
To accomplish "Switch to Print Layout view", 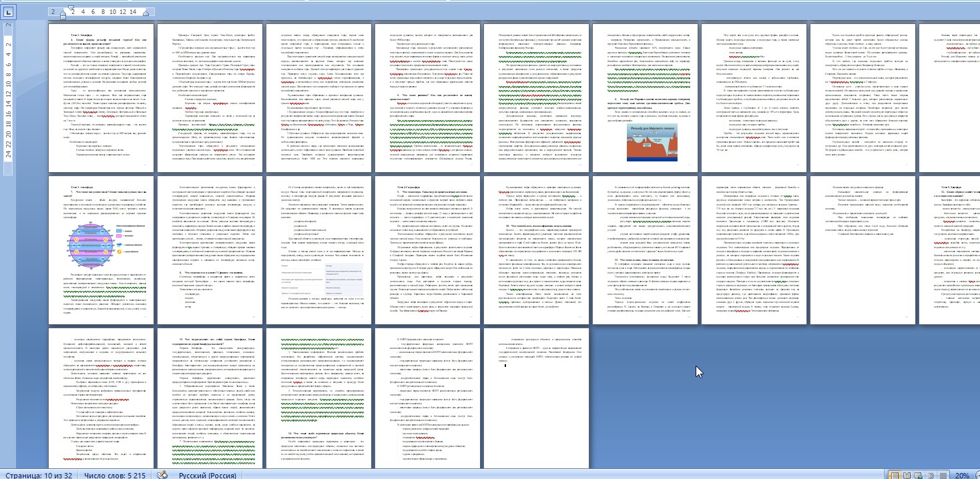I will [x=894, y=475].
